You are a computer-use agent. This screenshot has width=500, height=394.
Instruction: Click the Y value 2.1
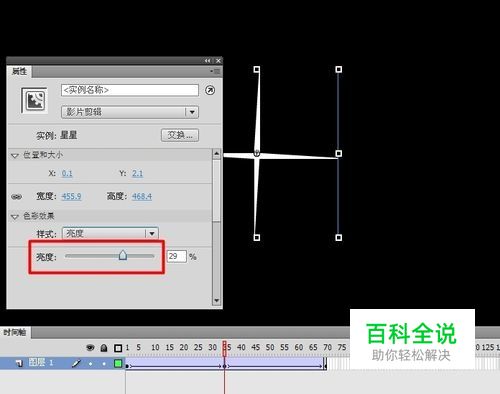(x=137, y=173)
